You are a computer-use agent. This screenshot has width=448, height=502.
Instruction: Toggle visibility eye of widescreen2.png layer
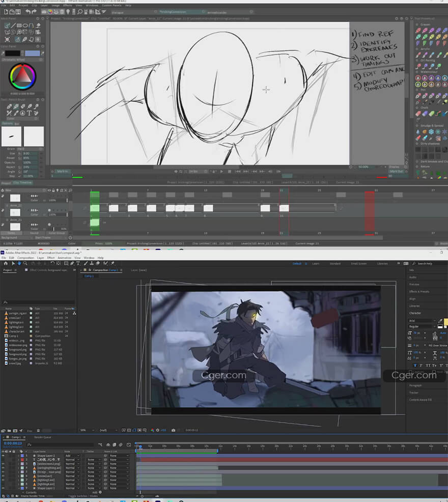[3, 464]
